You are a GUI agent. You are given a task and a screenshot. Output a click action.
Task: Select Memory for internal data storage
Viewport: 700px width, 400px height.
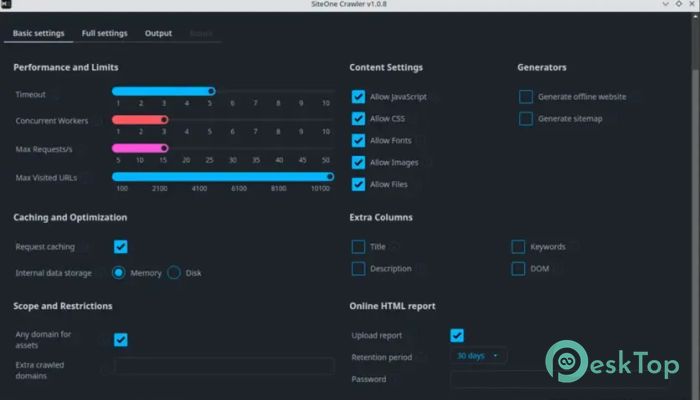coord(119,273)
